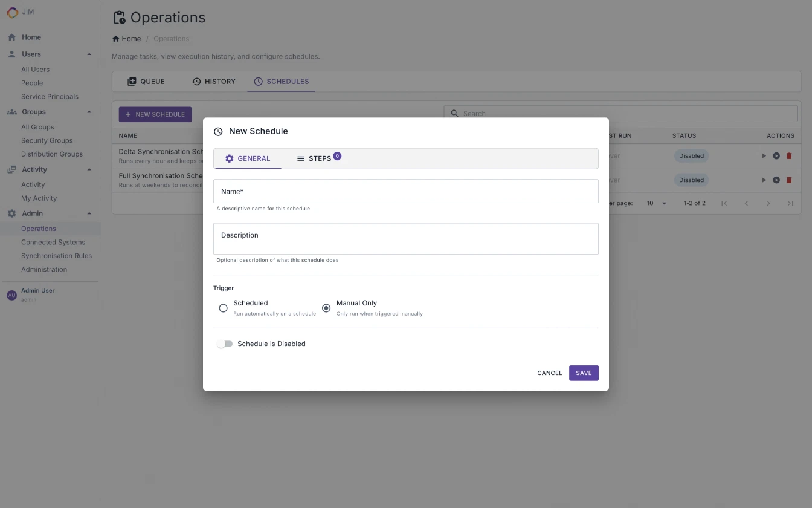
Task: Delete Delta Synchronisation Schedule using the trash icon
Action: click(790, 155)
